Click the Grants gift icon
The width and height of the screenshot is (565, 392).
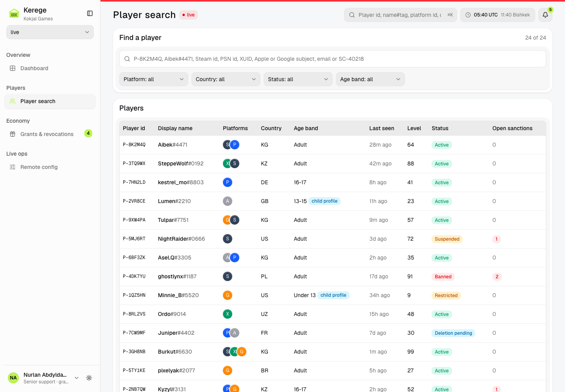point(13,134)
